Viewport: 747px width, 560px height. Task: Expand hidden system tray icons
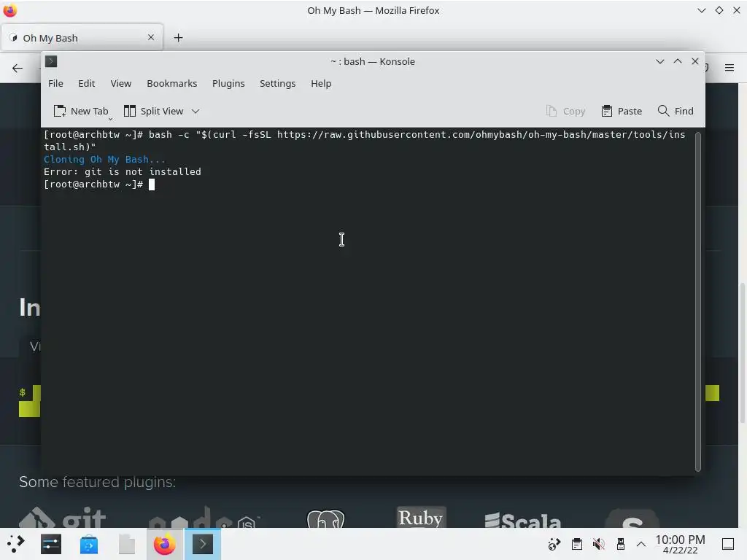(641, 544)
